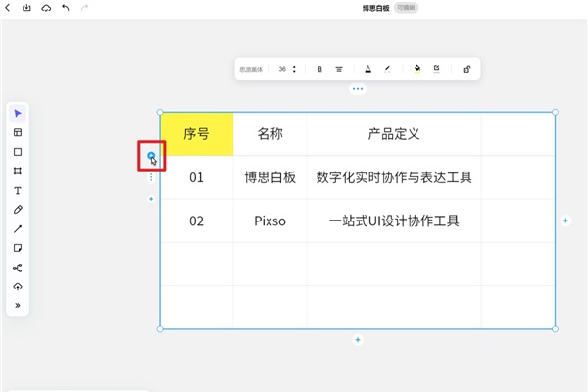The height and width of the screenshot is (392, 588).
Task: Click the table's top-left corner handle
Action: pyautogui.click(x=160, y=112)
